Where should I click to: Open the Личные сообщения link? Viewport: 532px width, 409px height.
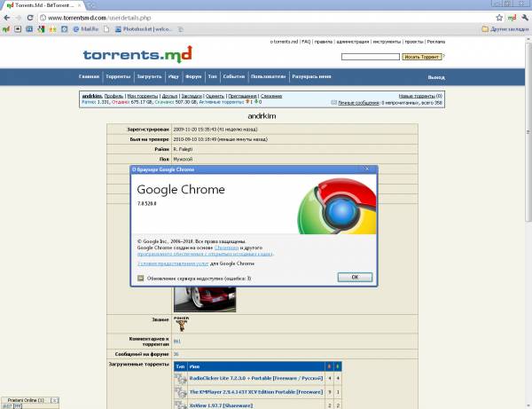coord(358,103)
